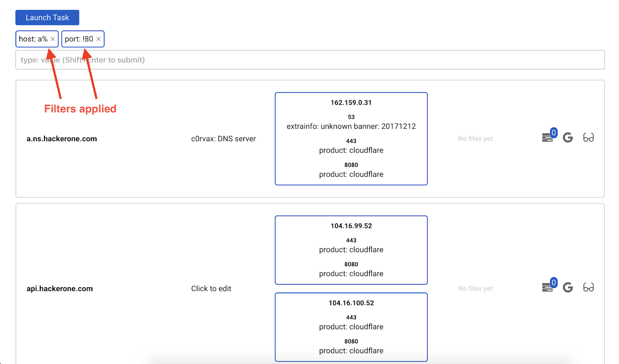The image size is (619, 364).
Task: Open the tasks icon for a.ns.hackerone.com
Action: click(x=548, y=137)
